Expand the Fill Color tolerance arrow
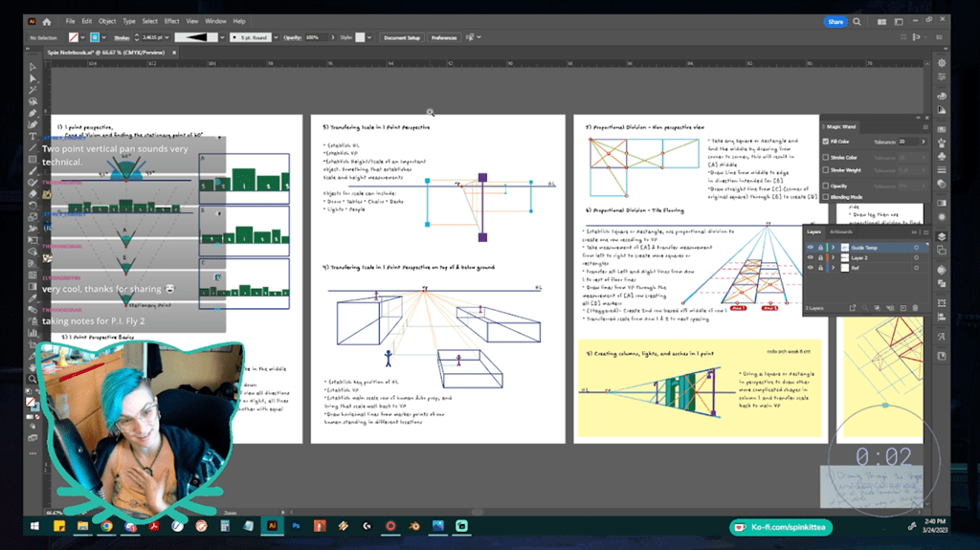 pos(924,142)
